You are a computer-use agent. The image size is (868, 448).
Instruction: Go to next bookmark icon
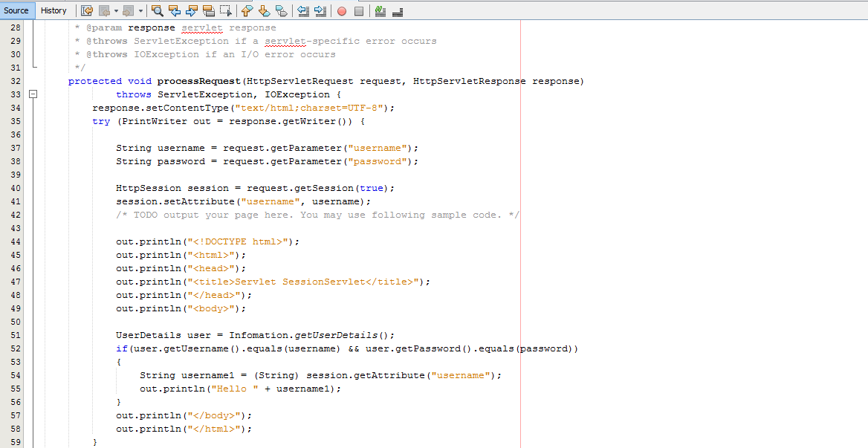(x=264, y=10)
